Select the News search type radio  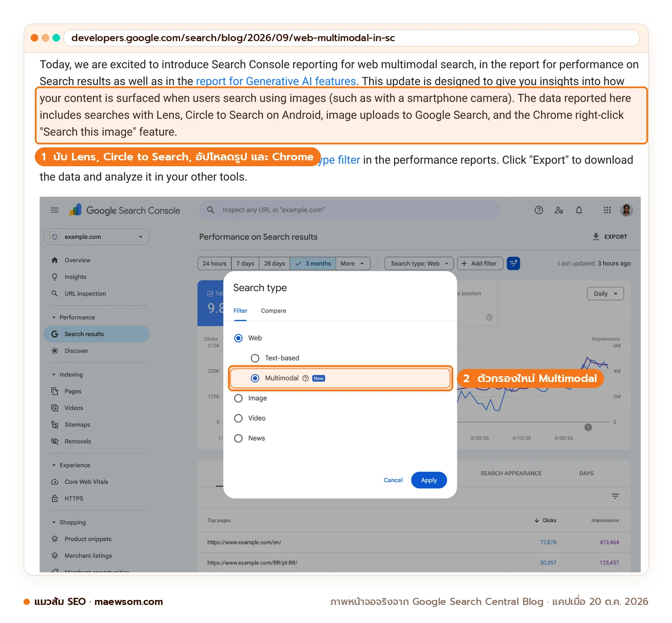point(239,438)
